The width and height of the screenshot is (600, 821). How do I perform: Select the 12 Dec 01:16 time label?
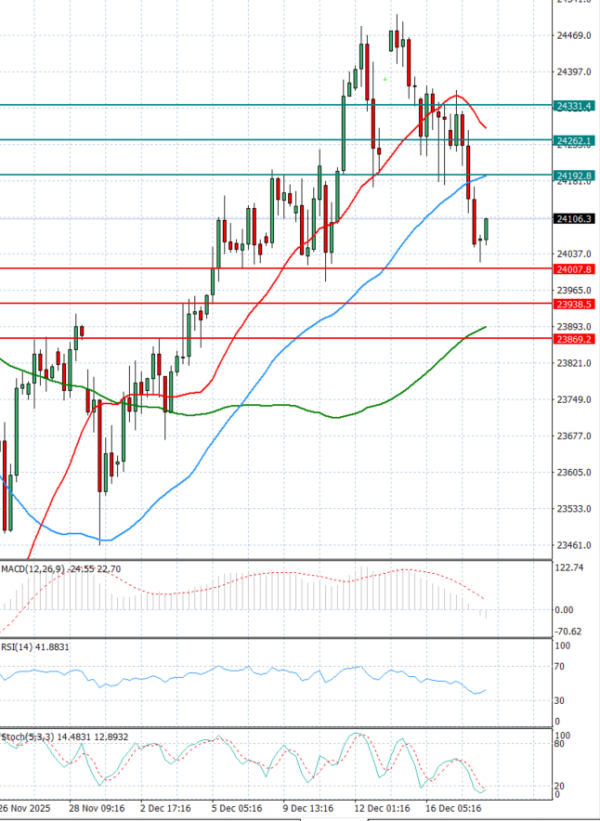[381, 807]
